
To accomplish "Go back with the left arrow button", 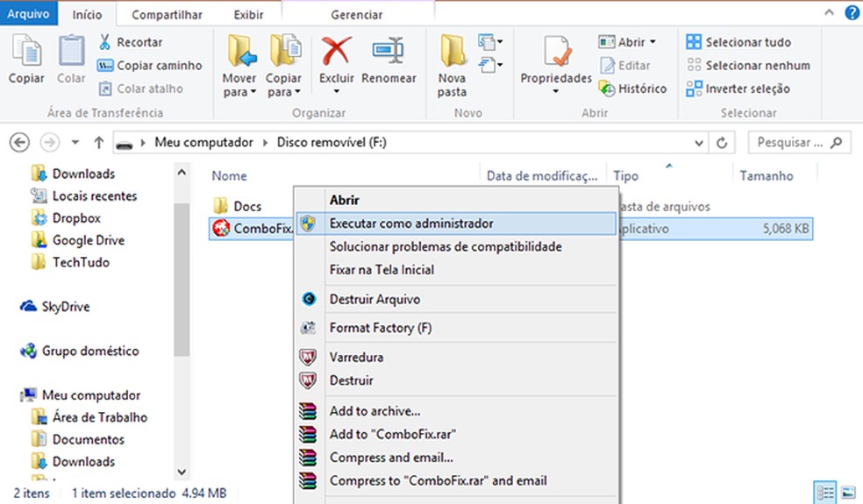I will [20, 143].
